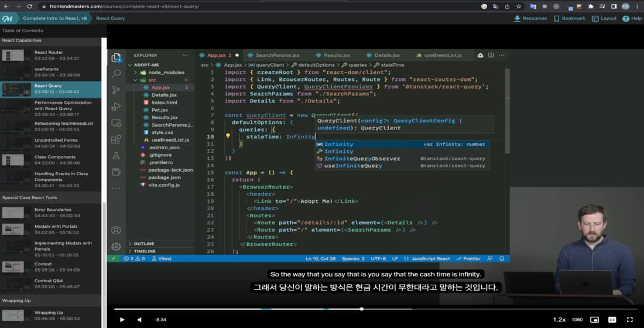
Task: Click the Remote Explorer icon
Action: (117, 123)
